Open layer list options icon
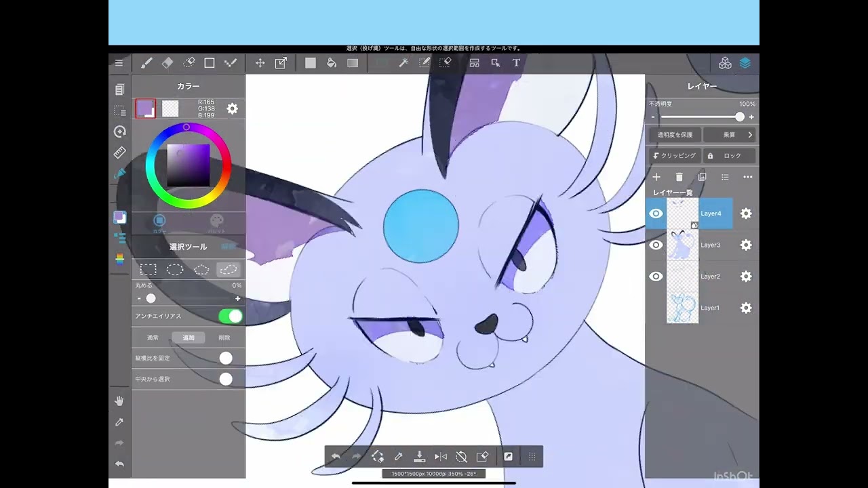The height and width of the screenshot is (488, 868). pos(725,177)
